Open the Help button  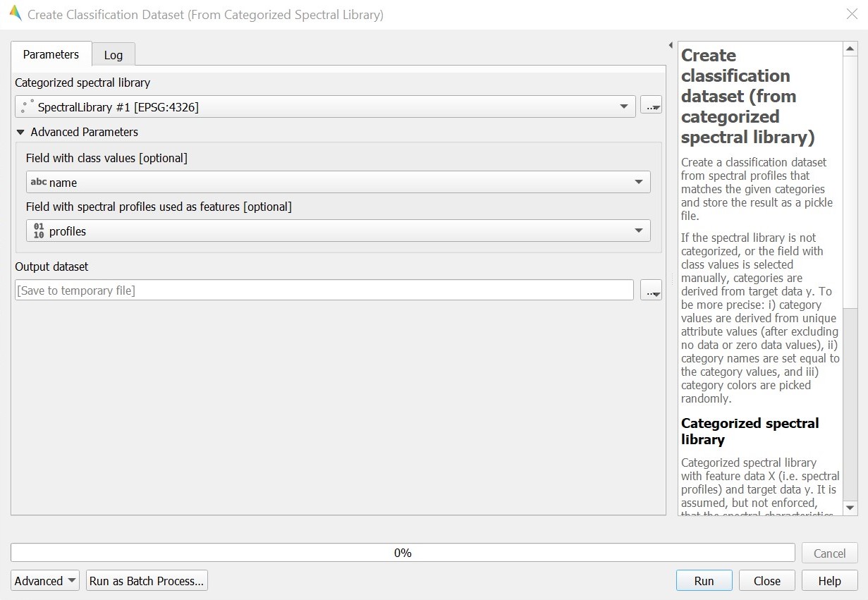pyautogui.click(x=829, y=581)
